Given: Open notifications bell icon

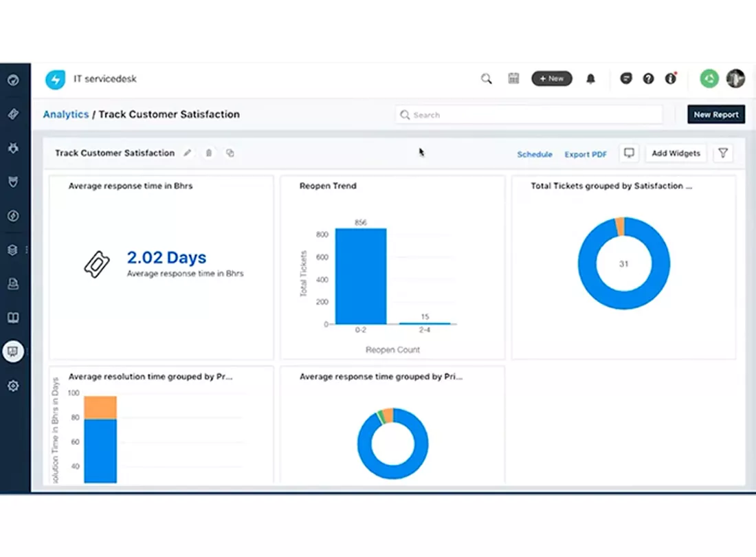Looking at the screenshot, I should [590, 78].
